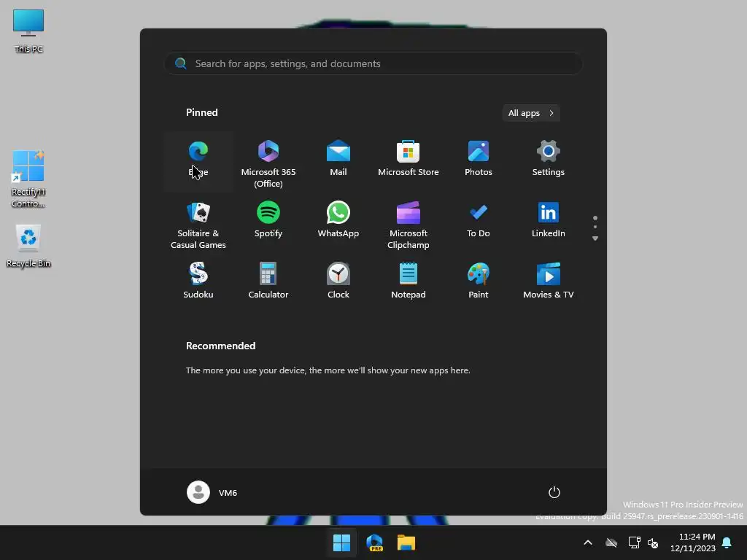The width and height of the screenshot is (747, 560).
Task: Open Spotify
Action: click(268, 223)
